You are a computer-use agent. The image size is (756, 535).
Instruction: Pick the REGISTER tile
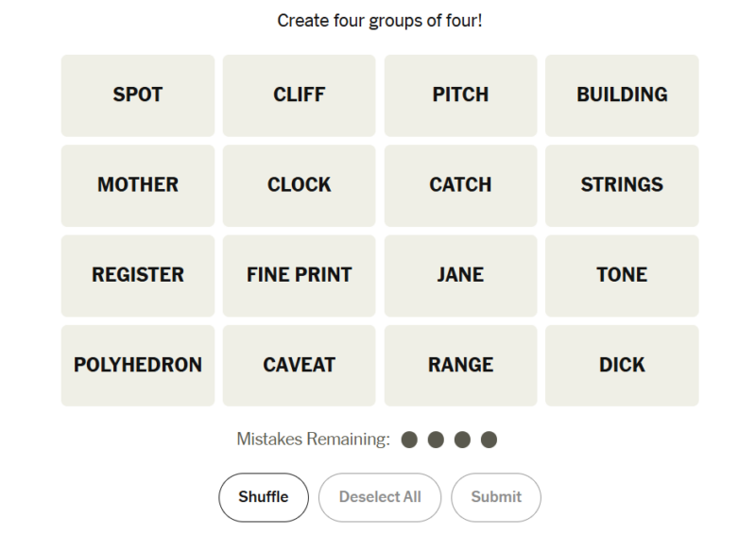tap(138, 275)
